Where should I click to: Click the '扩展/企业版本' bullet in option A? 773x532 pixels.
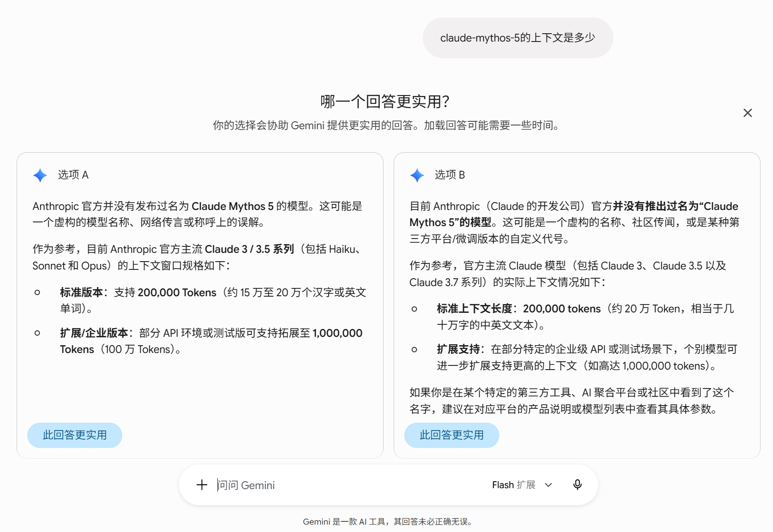(211, 341)
